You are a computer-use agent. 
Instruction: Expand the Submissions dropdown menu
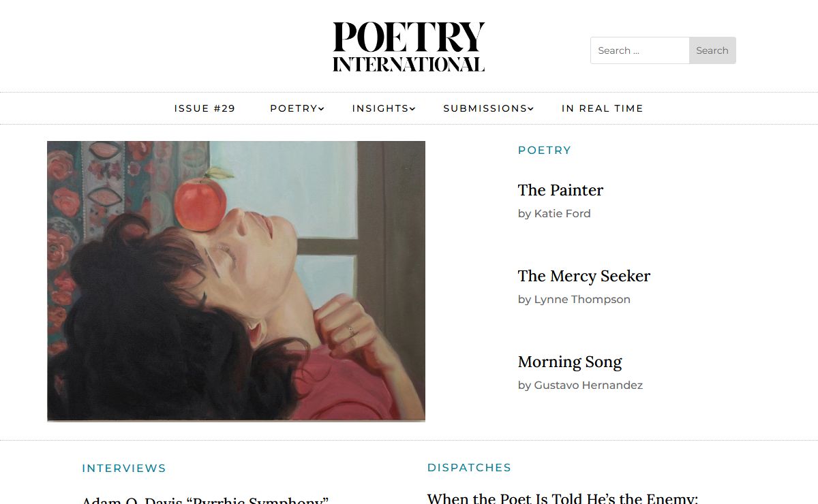[488, 108]
